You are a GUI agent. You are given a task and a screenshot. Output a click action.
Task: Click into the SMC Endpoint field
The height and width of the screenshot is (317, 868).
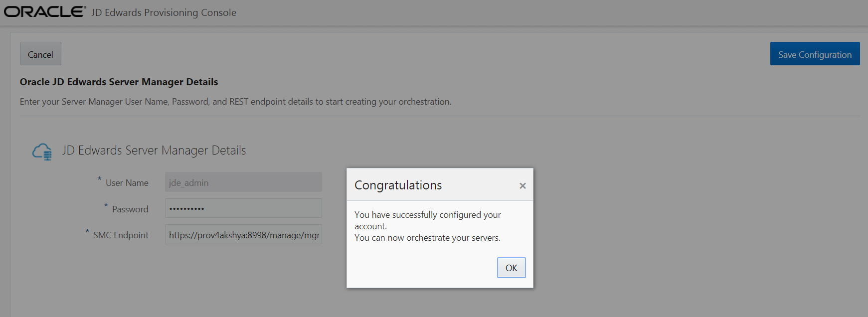[x=243, y=235]
